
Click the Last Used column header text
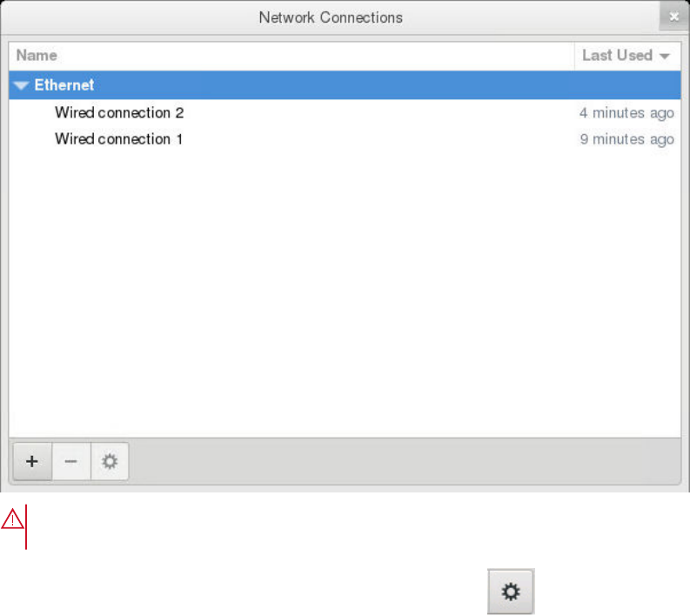(x=617, y=56)
